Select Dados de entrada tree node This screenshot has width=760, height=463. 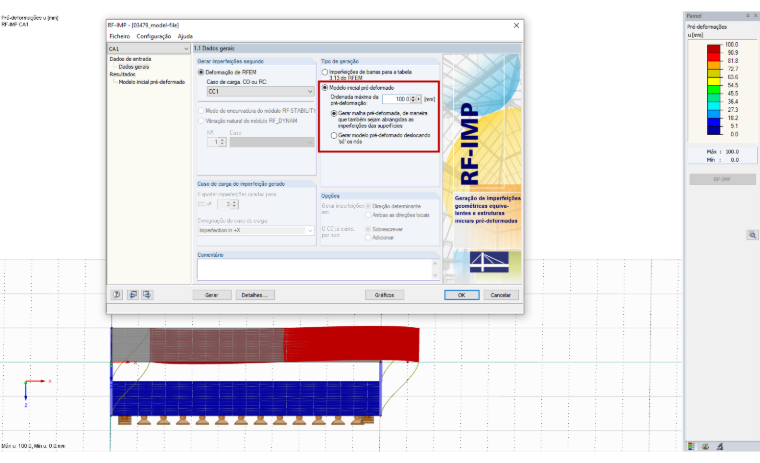(x=130, y=59)
